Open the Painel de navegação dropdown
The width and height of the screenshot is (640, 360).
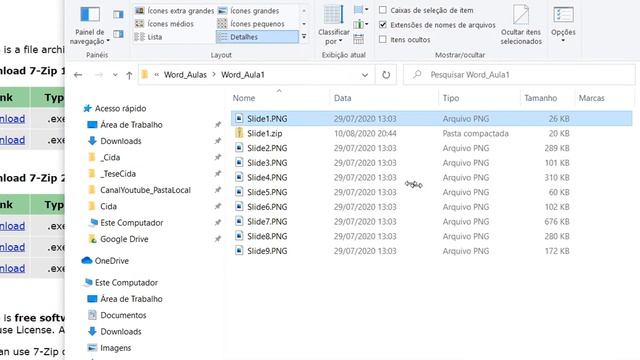(x=90, y=25)
